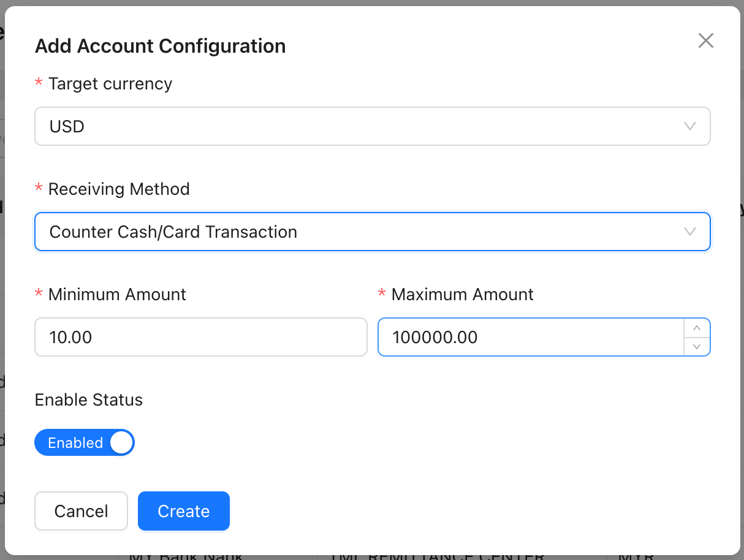Click the Receiving Method chevron arrow
744x560 pixels.
tap(690, 232)
